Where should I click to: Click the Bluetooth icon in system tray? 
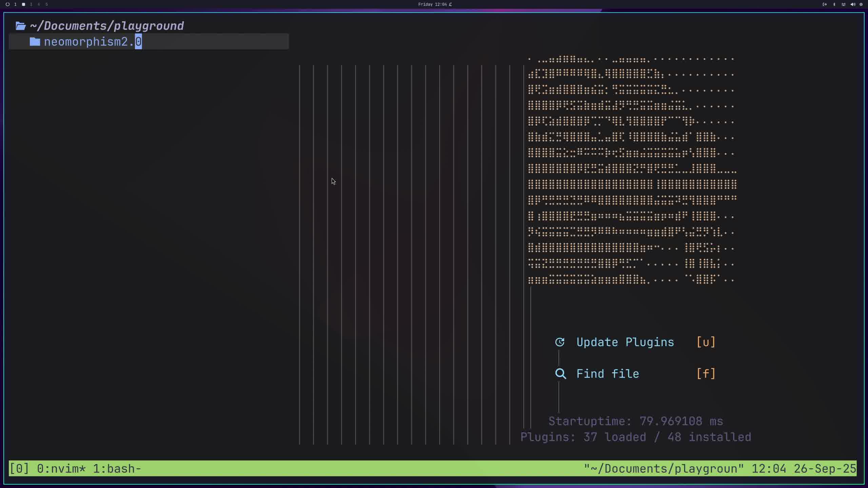click(x=834, y=4)
